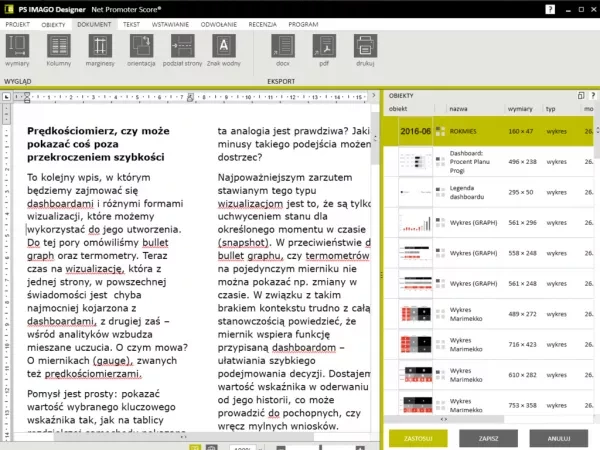
Task: Click the tab-stop selector at ruler corner
Action: click(x=6, y=97)
